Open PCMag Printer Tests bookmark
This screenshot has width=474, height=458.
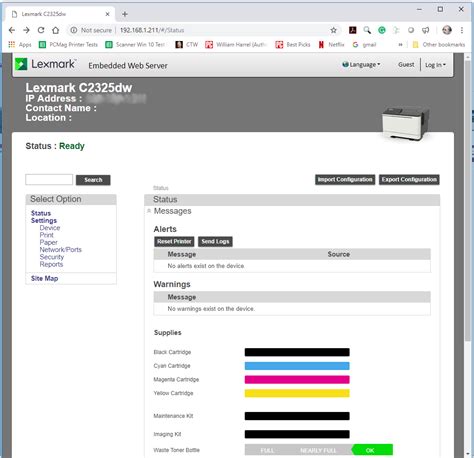tap(68, 44)
